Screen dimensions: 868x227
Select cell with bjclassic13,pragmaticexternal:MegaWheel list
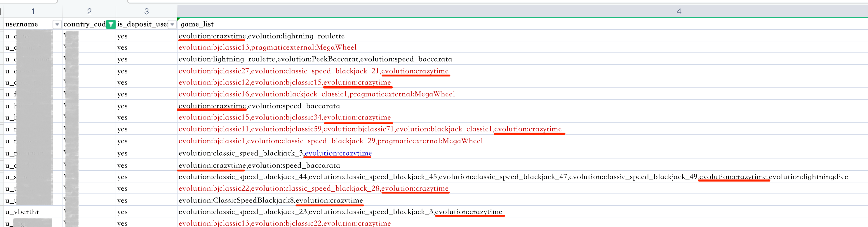point(523,47)
